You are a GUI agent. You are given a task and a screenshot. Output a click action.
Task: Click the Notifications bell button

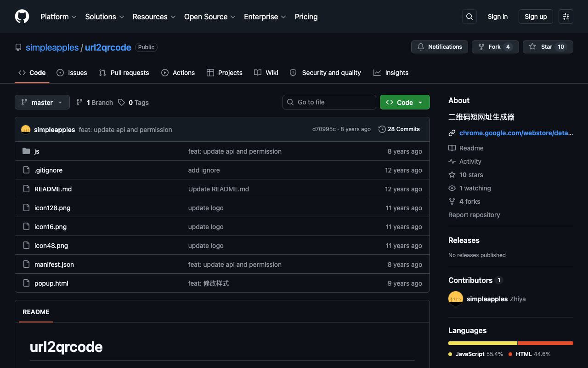point(440,47)
